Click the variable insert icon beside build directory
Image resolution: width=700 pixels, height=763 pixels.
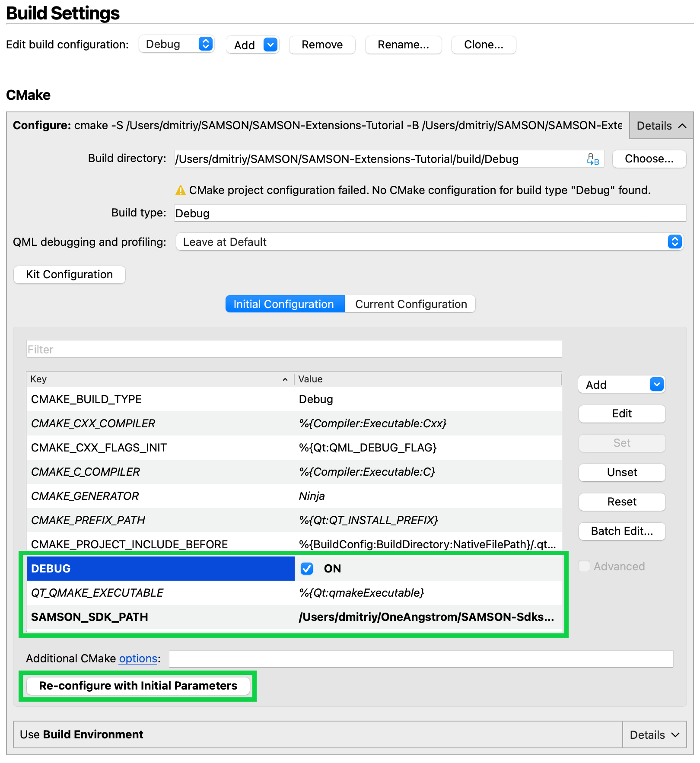tap(593, 159)
